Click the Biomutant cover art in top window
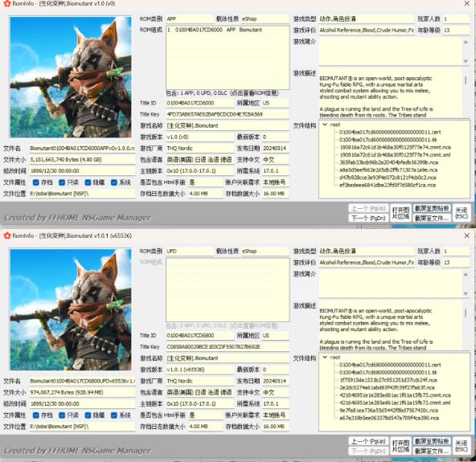The width and height of the screenshot is (476, 462). click(71, 77)
